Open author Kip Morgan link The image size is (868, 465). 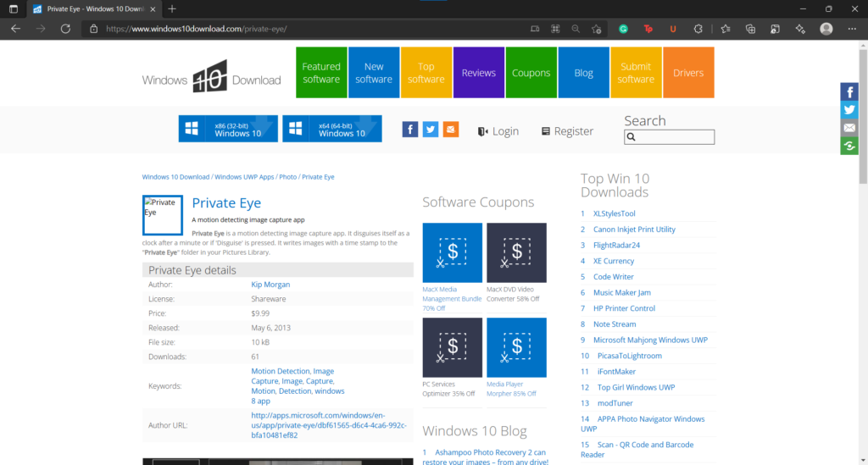pyautogui.click(x=270, y=285)
